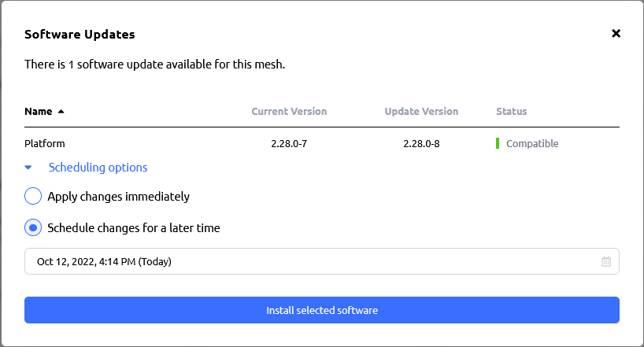Screen dimensions: 644x347
Task: Collapse the Scheduling options triangle
Action: 28,167
